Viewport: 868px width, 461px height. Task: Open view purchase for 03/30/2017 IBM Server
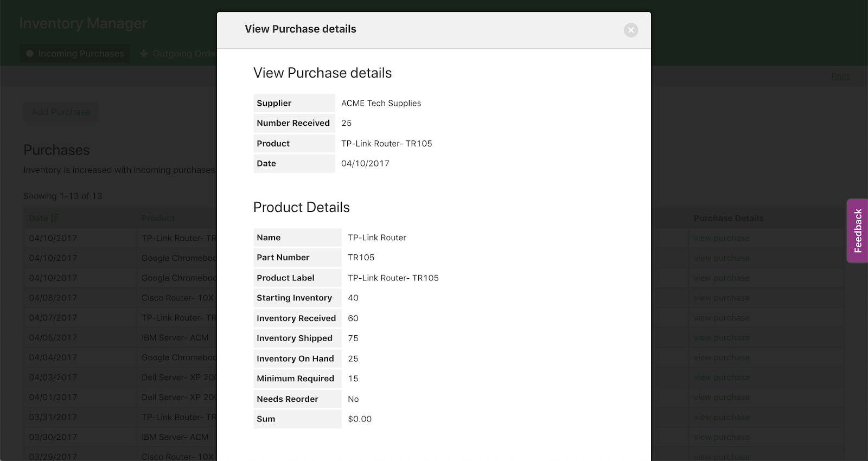721,437
